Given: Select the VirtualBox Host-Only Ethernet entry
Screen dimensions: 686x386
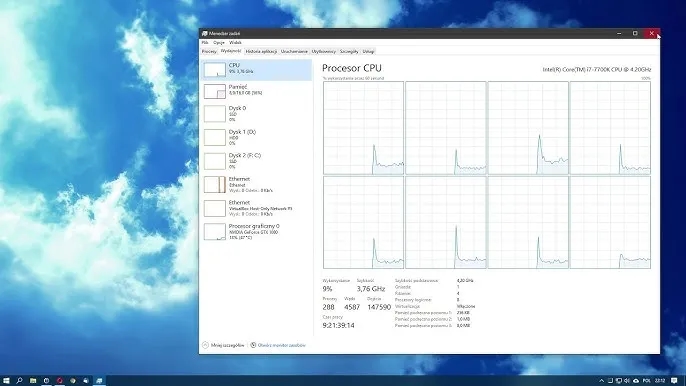Looking at the screenshot, I should click(x=256, y=208).
